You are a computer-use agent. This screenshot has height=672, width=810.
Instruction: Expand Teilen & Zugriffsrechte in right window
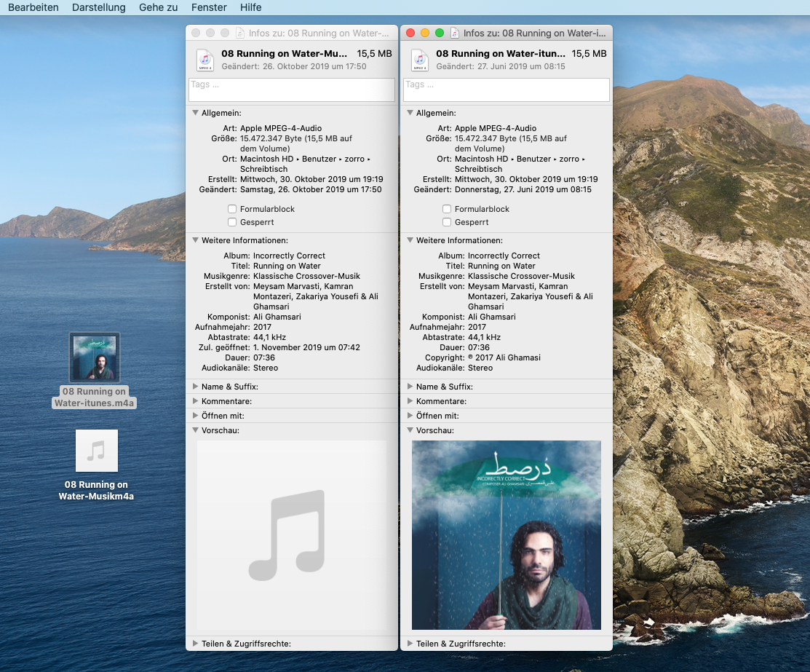pos(410,644)
